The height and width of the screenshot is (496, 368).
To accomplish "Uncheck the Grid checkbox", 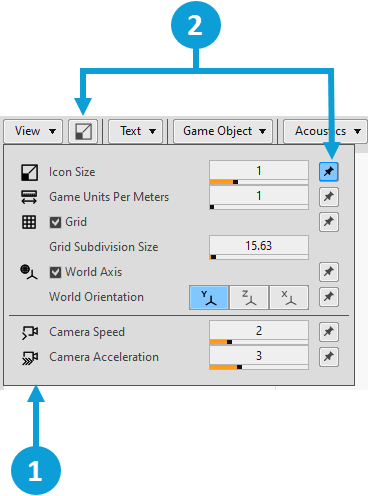I will (55, 222).
